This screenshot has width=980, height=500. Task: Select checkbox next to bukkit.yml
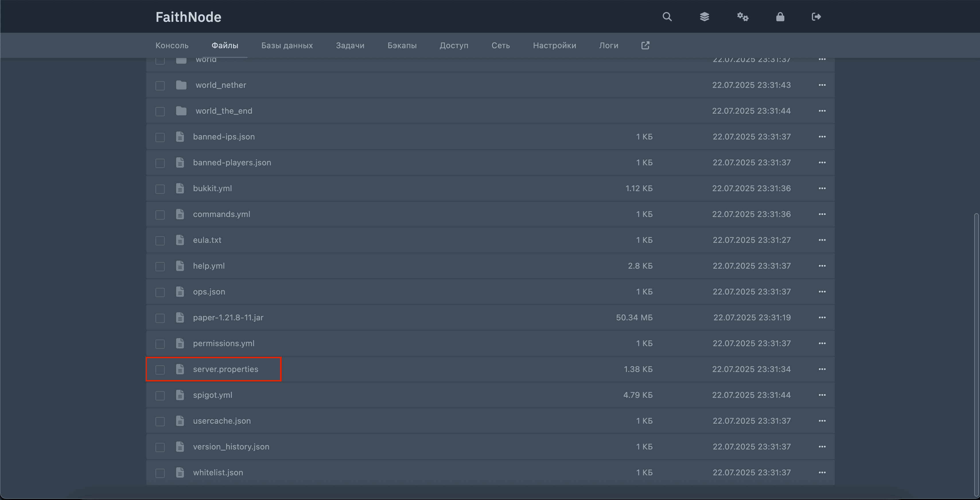point(160,189)
